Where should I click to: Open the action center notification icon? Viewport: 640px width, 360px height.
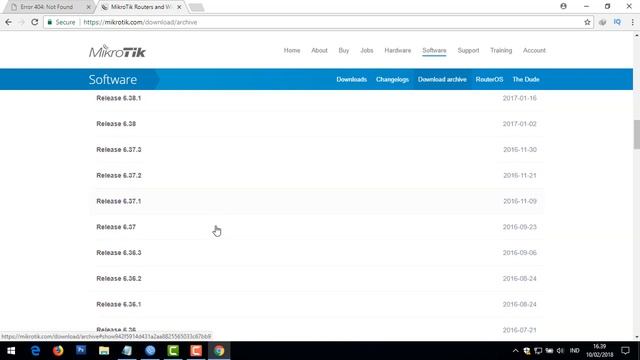(x=625, y=351)
